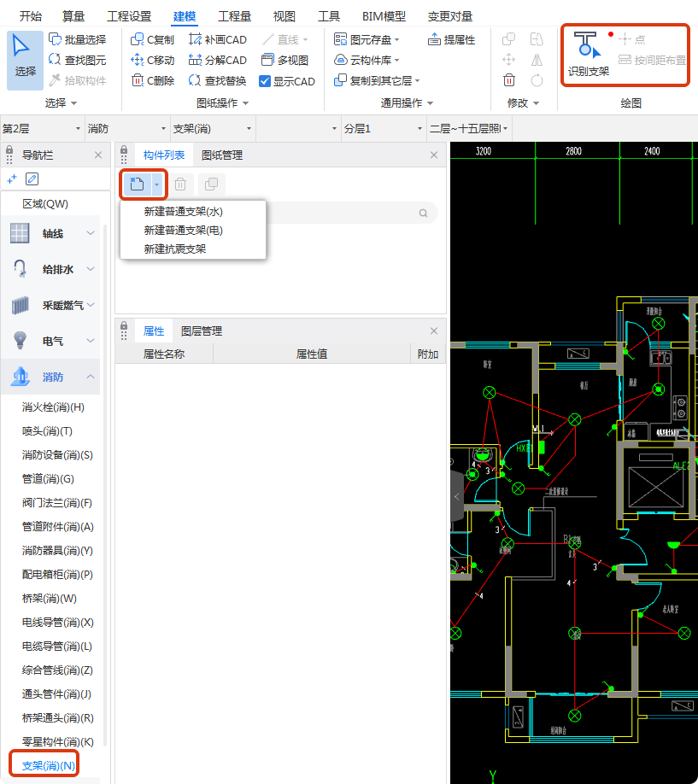Image resolution: width=698 pixels, height=784 pixels.
Task: Click the delete trash icon in 修改 panel
Action: click(509, 79)
